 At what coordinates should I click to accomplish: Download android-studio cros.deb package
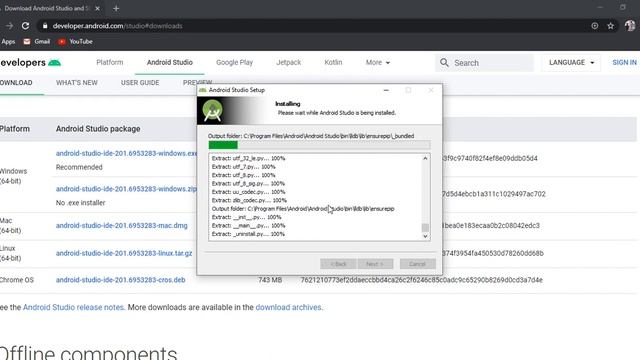120,280
